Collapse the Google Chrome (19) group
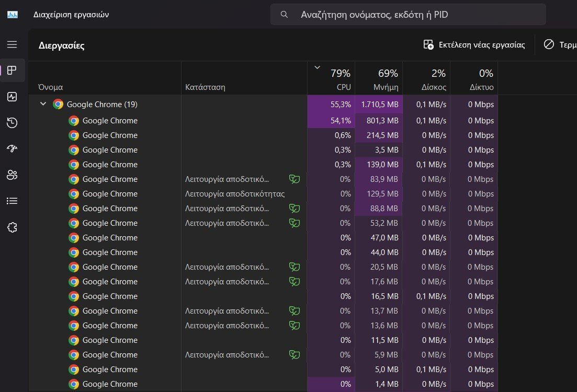This screenshot has height=392, width=577. [x=43, y=104]
